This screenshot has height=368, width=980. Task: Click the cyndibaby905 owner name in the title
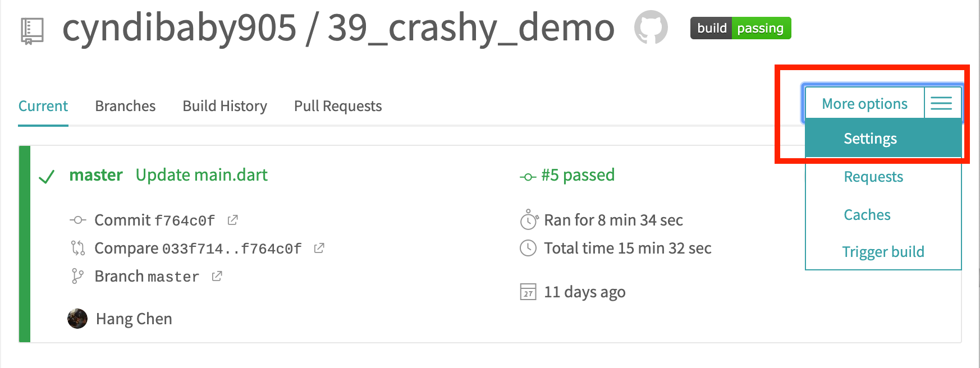click(179, 28)
